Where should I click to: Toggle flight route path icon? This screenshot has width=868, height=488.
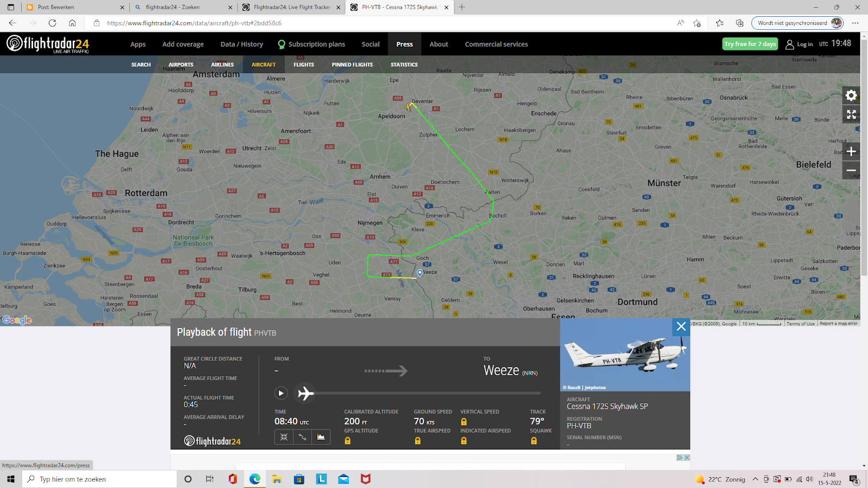[302, 437]
